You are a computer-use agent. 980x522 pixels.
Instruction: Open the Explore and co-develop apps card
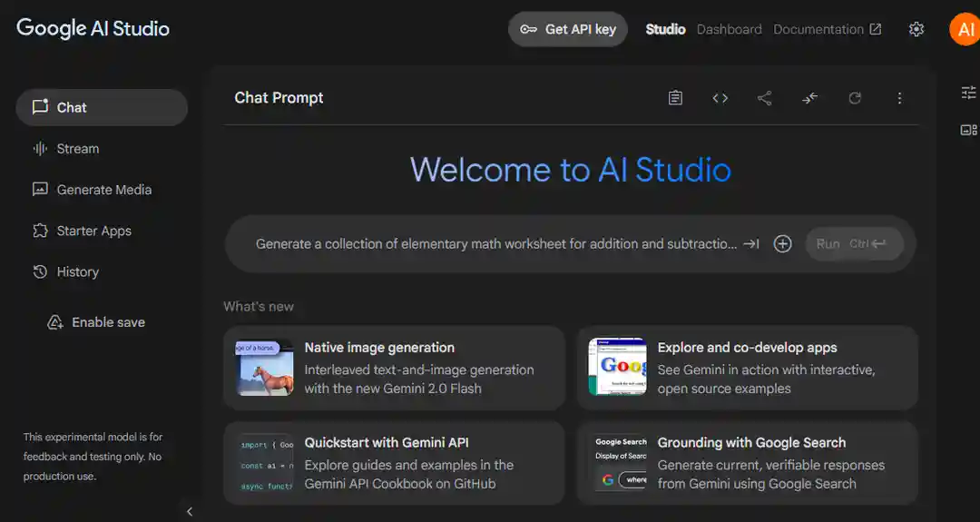click(x=748, y=368)
